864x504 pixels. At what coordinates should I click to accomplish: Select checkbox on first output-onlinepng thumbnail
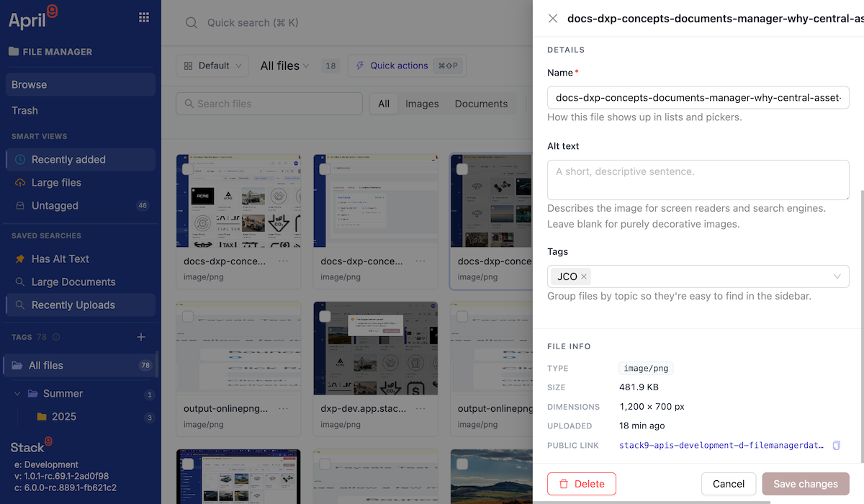point(188,316)
